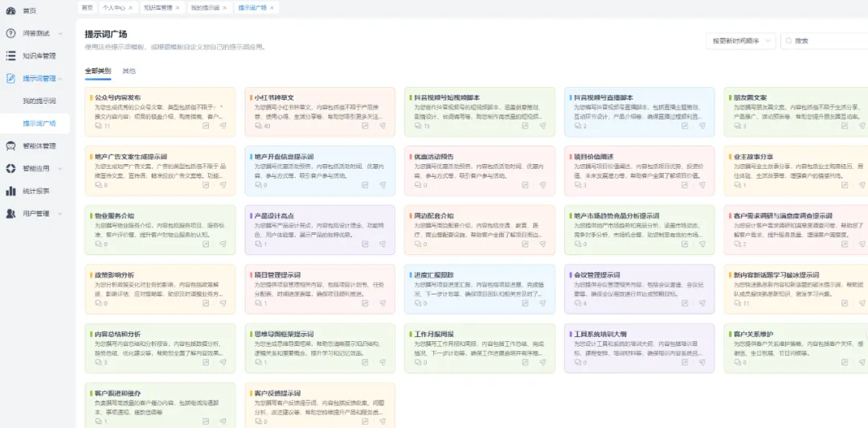Click the square chart icon on 工作月报周报 card
This screenshot has width=868, height=428.
tap(525, 363)
